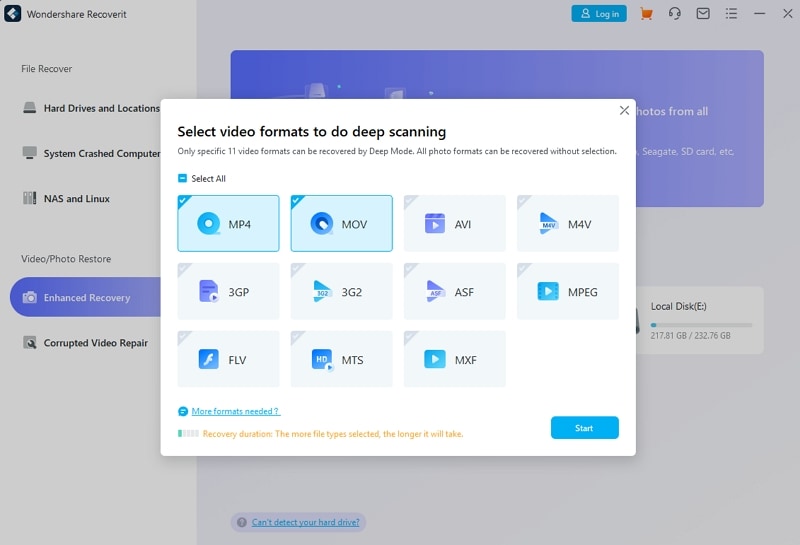Image resolution: width=800 pixels, height=545 pixels.
Task: Click the MOV format icon
Action: 321,224
